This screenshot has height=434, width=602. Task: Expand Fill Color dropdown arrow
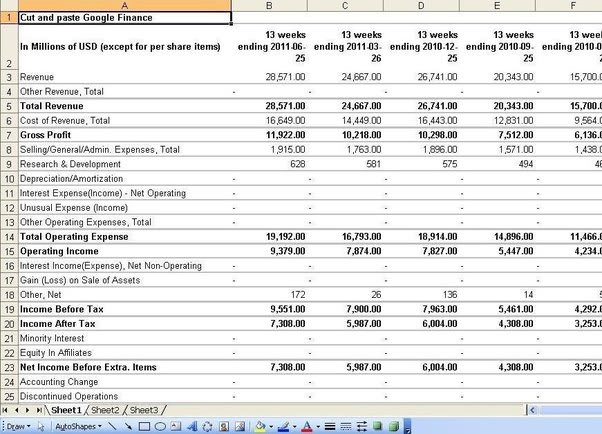pos(271,427)
